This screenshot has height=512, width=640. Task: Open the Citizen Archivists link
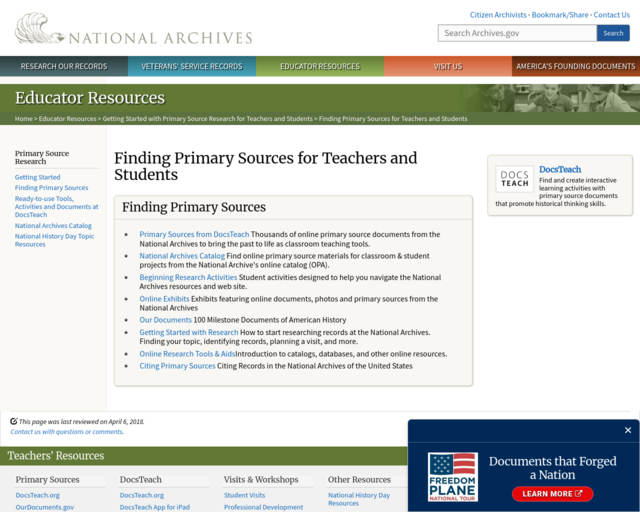pos(498,15)
